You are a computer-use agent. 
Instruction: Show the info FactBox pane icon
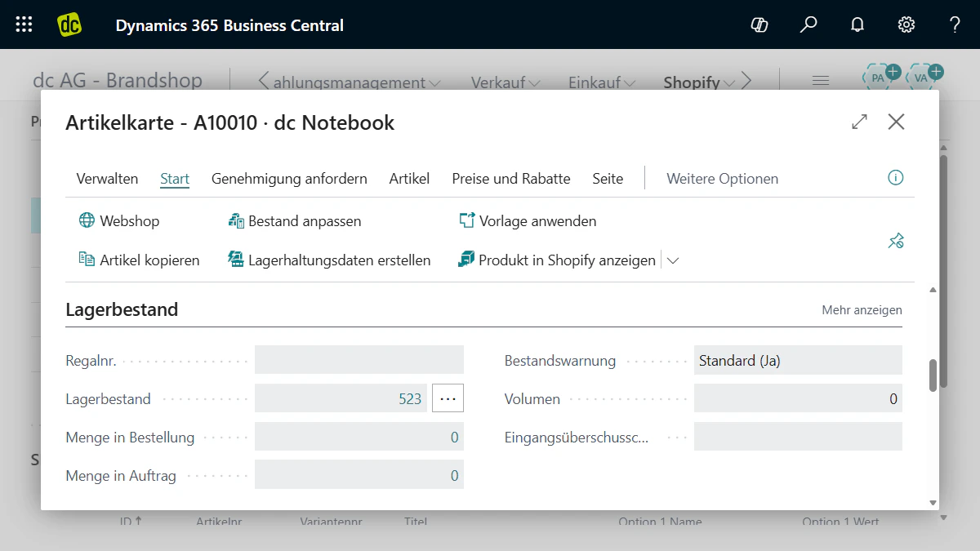[896, 178]
